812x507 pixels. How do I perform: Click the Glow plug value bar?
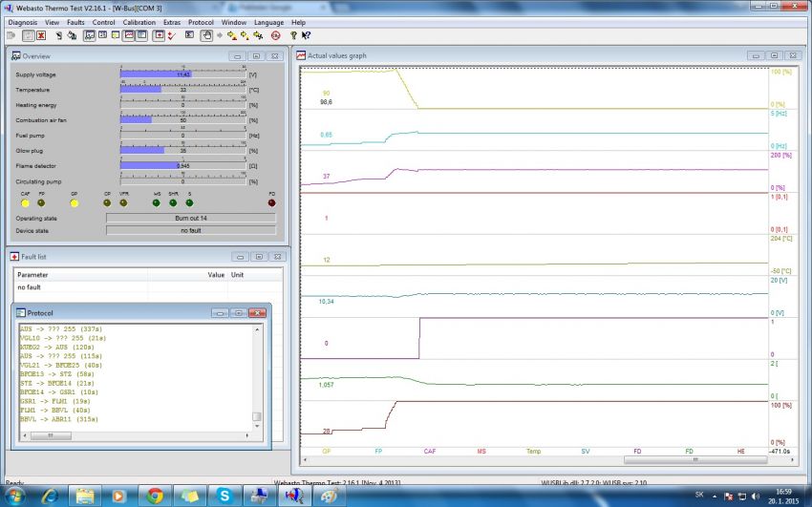pos(182,150)
